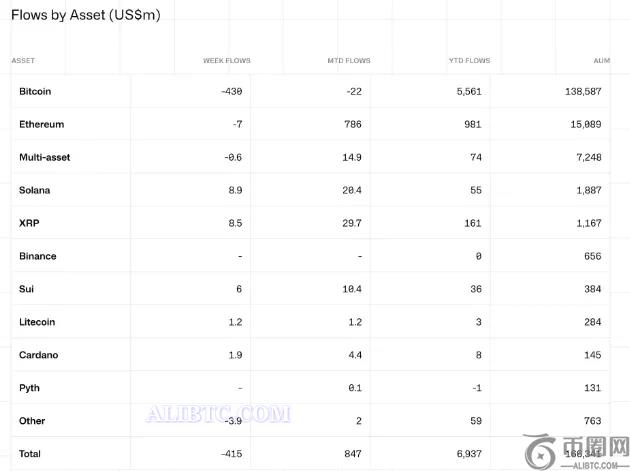
Task: Click the Pyth asset name
Action: pyautogui.click(x=29, y=388)
